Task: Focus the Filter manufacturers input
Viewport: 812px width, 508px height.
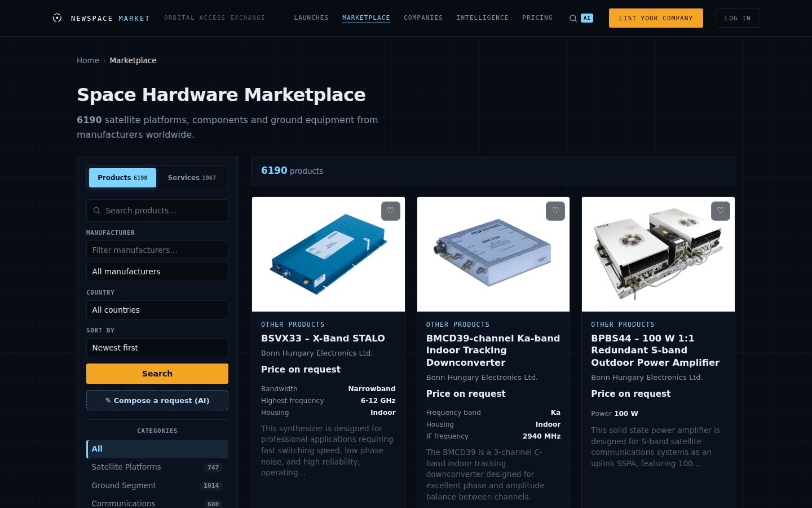Action: pos(157,250)
